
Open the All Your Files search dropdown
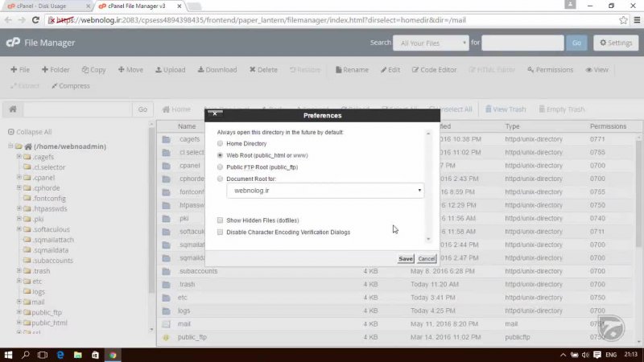[430, 43]
